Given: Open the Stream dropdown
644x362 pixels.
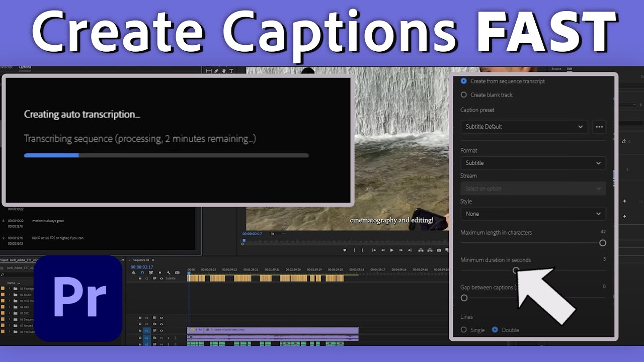Looking at the screenshot, I should point(533,189).
